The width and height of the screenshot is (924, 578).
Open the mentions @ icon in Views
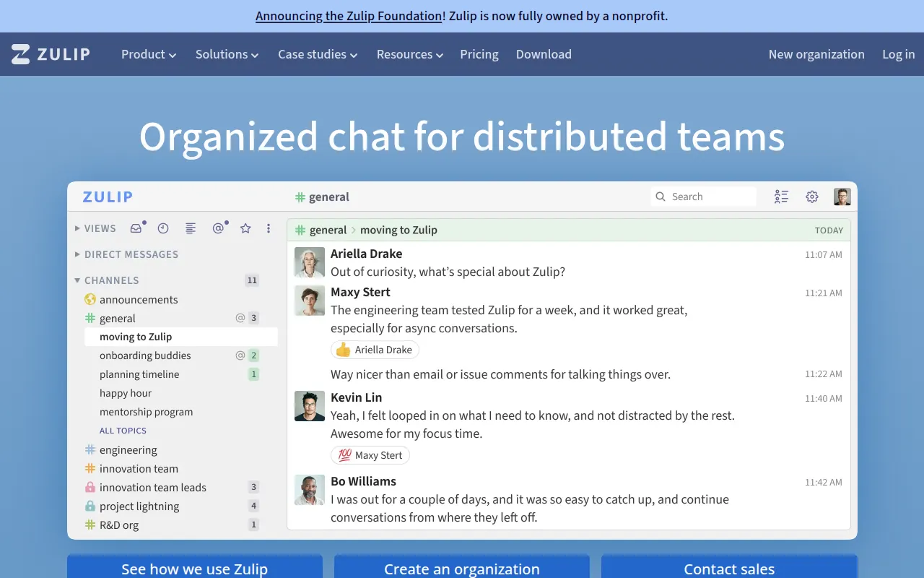click(218, 228)
